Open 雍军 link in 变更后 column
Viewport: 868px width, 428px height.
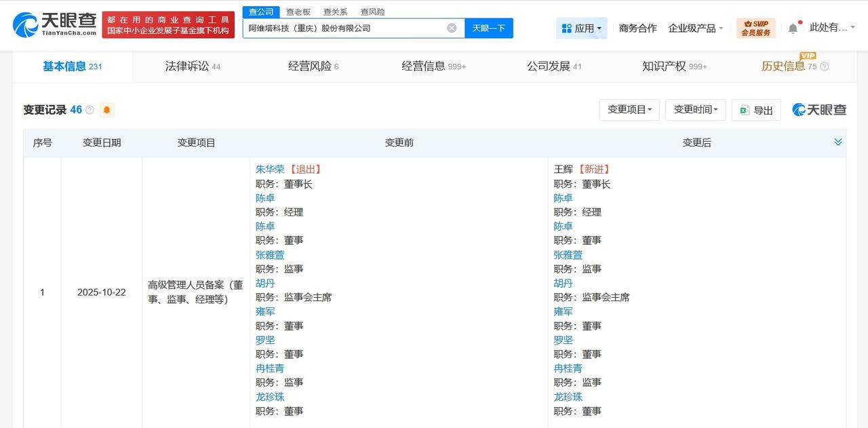point(564,311)
